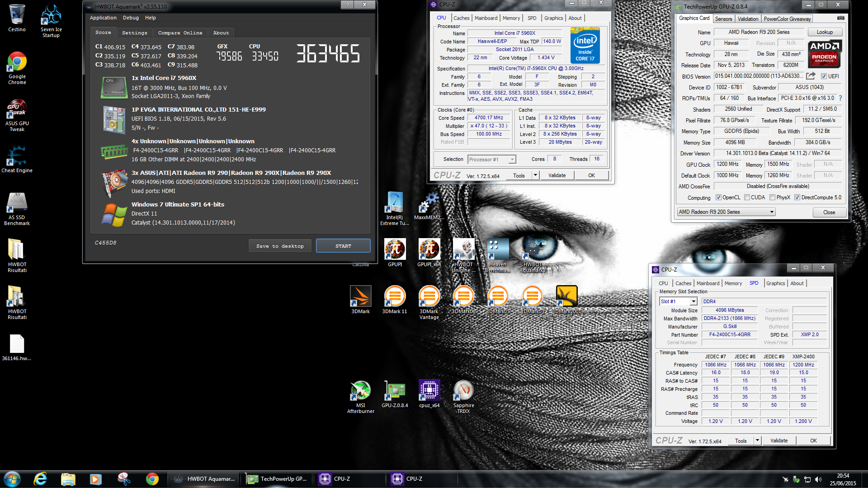Open GPU-Z.0.8.4 desktop shortcut

pyautogui.click(x=395, y=394)
